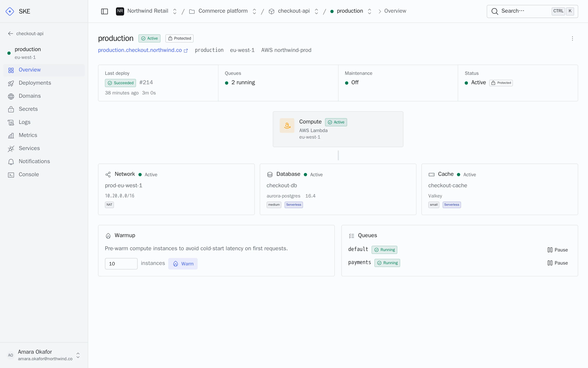The height and width of the screenshot is (368, 588).
Task: Click the Warm button
Action: click(183, 264)
